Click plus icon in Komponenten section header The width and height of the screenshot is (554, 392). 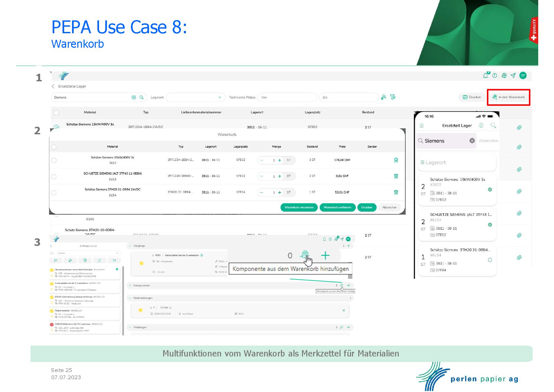click(348, 285)
